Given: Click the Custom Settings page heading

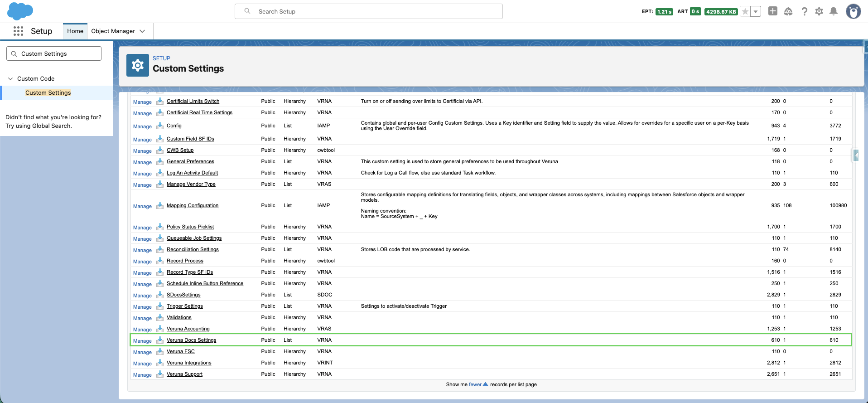Looking at the screenshot, I should [x=188, y=68].
